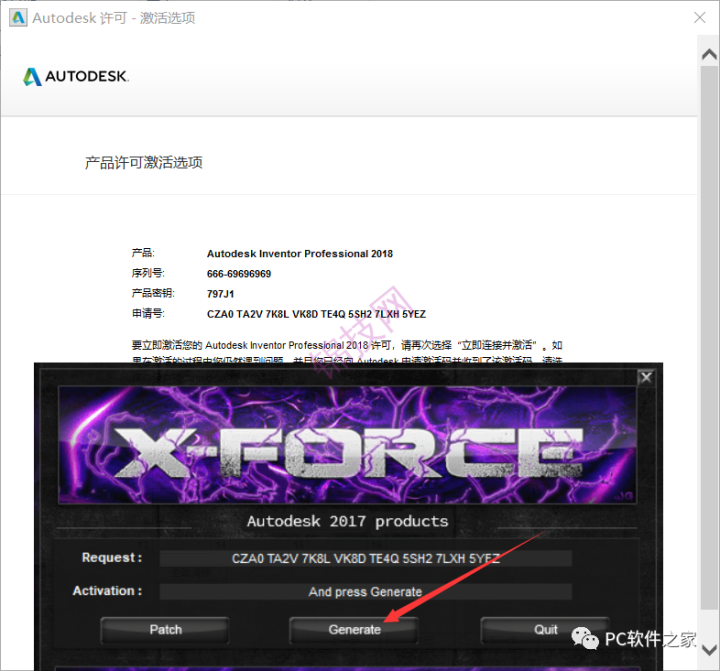The width and height of the screenshot is (720, 671).
Task: Click the 产品许可激活选项 heading
Action: 144,163
